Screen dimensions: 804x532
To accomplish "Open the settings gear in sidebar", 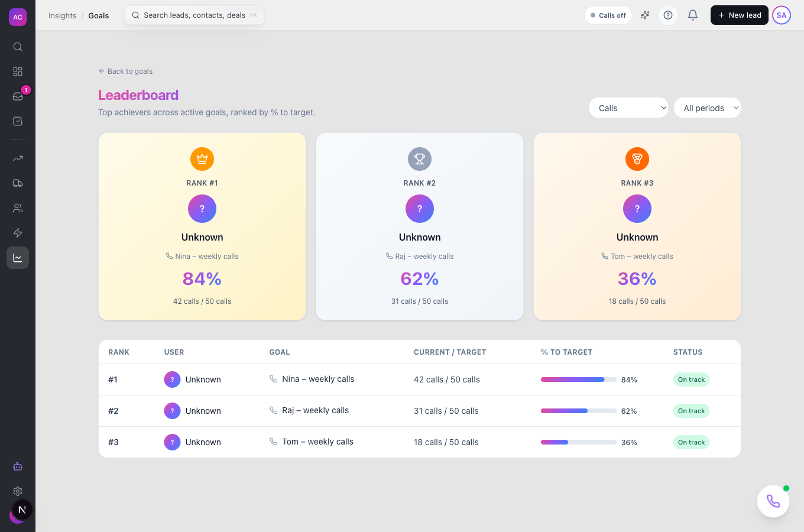I will (x=18, y=491).
